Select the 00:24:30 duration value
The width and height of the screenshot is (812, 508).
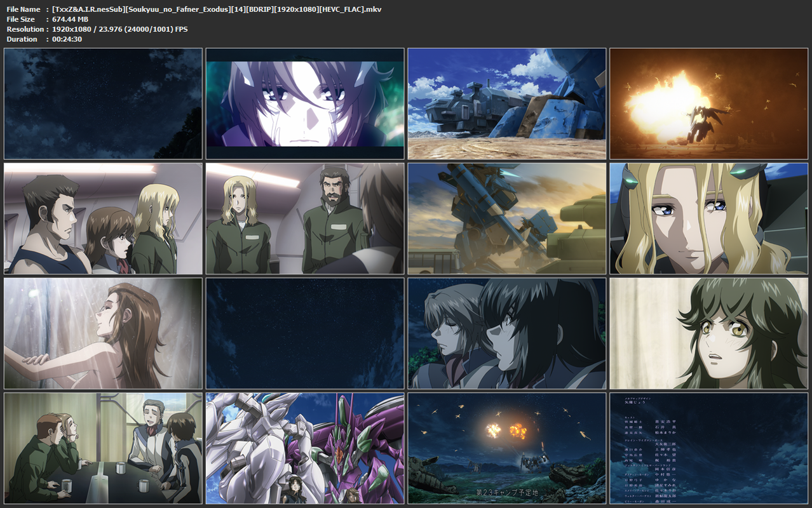67,39
